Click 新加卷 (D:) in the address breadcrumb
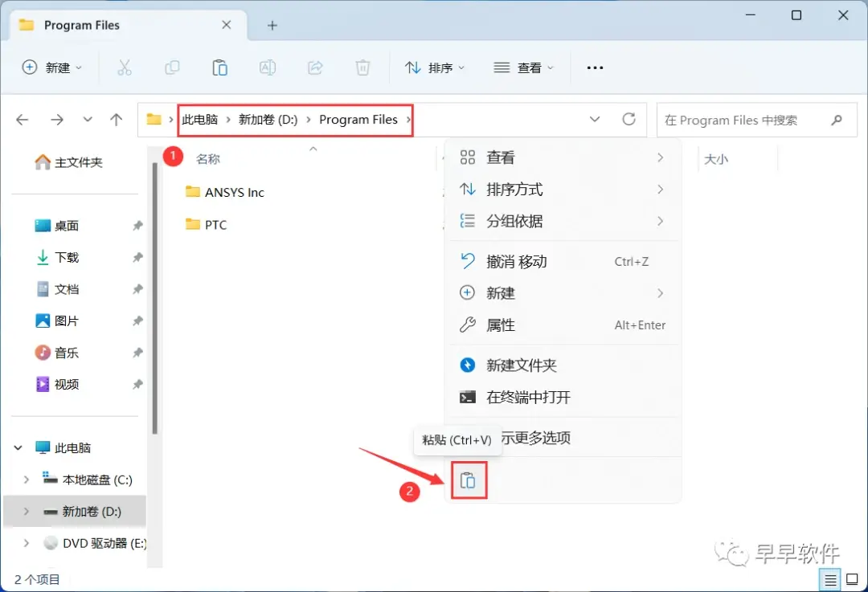The image size is (868, 592). (268, 120)
